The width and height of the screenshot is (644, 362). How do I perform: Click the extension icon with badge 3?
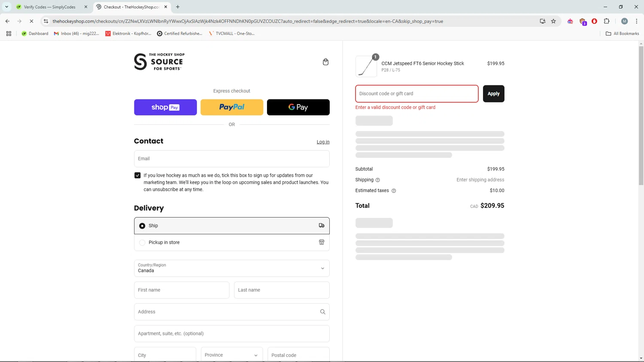pyautogui.click(x=583, y=21)
